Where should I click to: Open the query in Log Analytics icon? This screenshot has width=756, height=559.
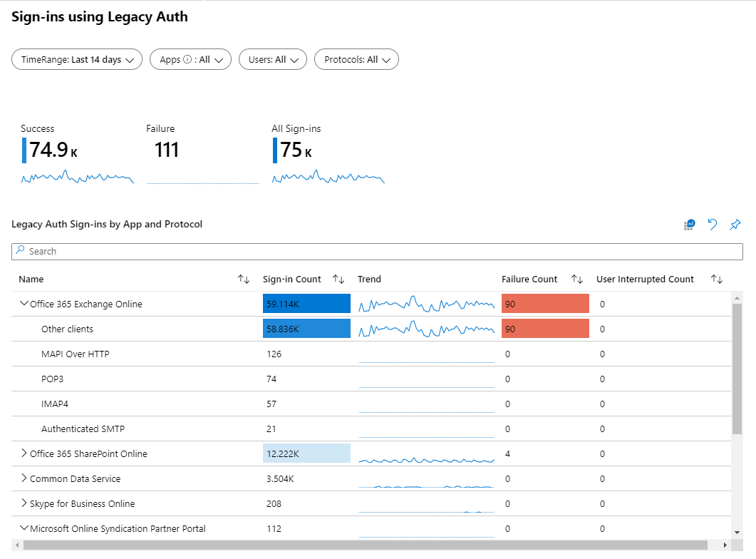(690, 225)
